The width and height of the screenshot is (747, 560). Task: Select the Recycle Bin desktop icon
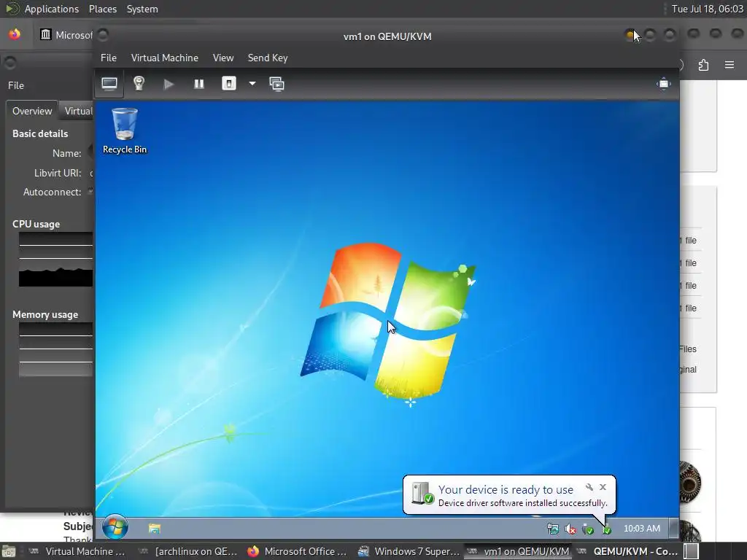tap(125, 131)
